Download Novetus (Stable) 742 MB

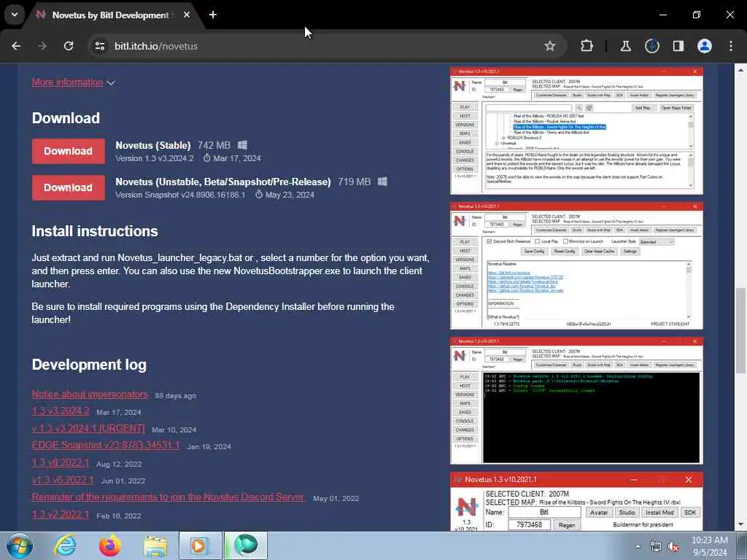click(x=69, y=151)
